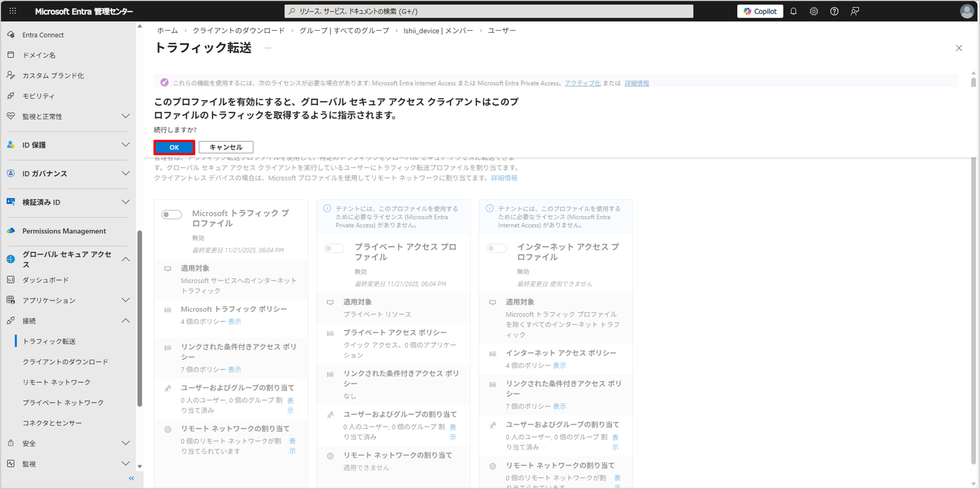Toggle the Internet Access profile switch

point(497,248)
